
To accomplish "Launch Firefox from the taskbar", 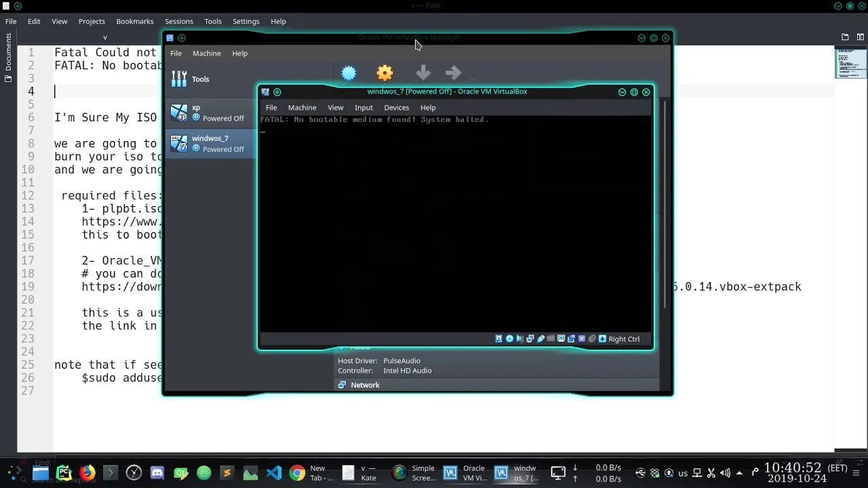I will [x=87, y=472].
